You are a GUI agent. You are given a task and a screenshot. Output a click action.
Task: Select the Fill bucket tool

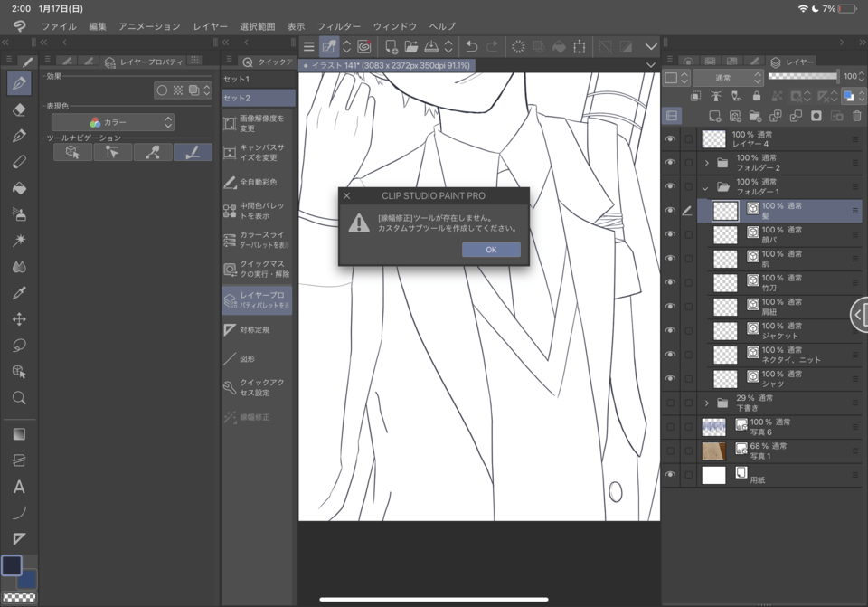[19, 188]
